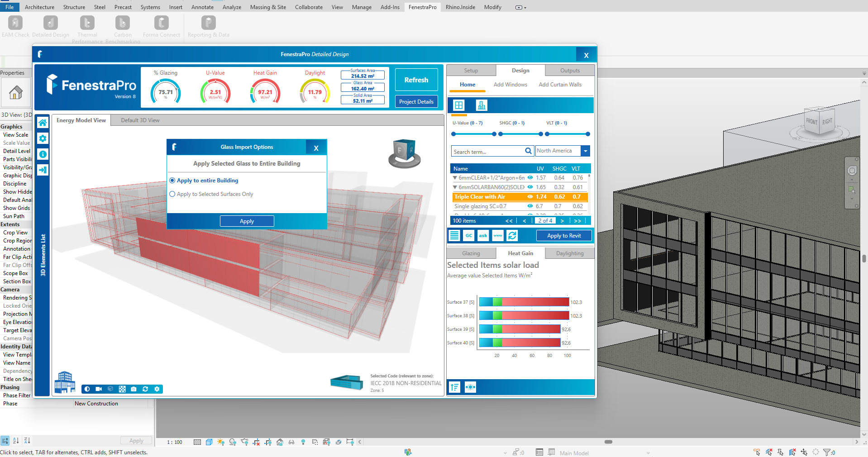Switch to the Daylighting tab
This screenshot has width=868, height=457.
click(570, 253)
